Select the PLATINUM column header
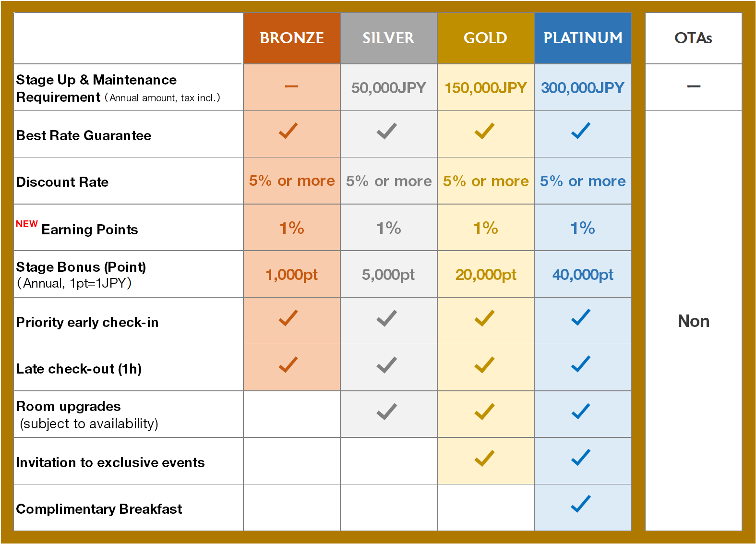Screen dimensions: 756x544 point(583,38)
